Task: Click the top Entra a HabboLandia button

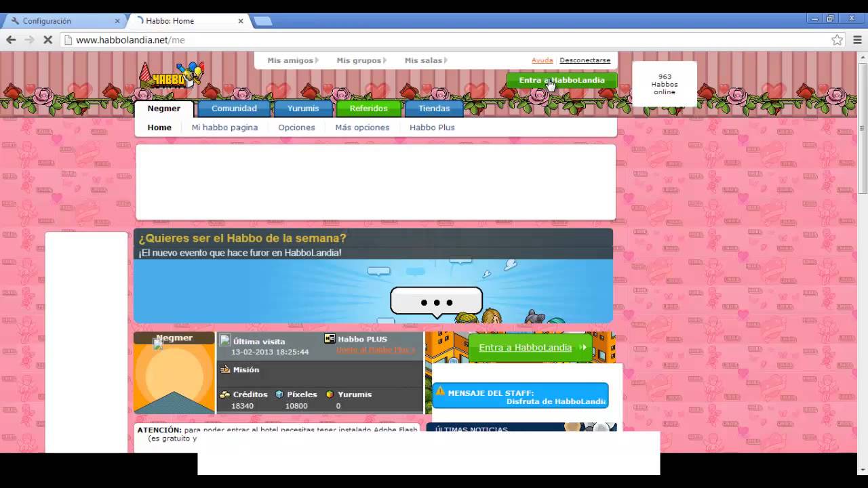Action: click(561, 80)
